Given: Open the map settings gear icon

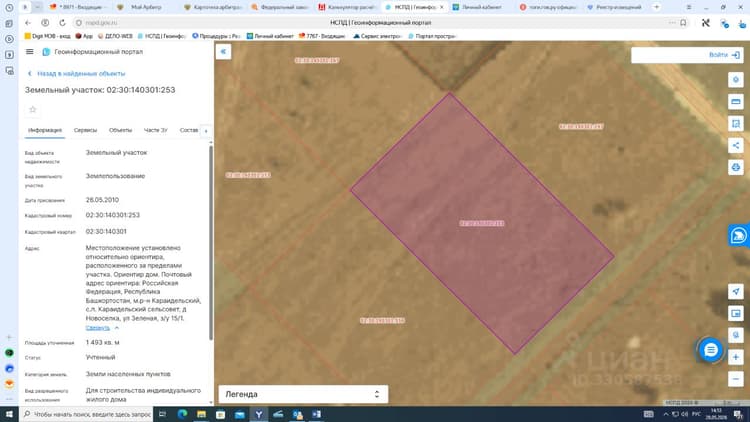Looking at the screenshot, I should (x=736, y=79).
